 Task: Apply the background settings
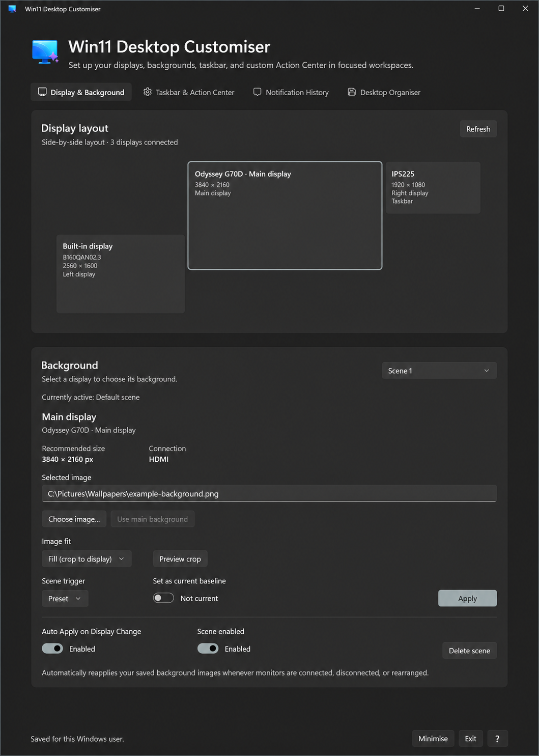467,598
